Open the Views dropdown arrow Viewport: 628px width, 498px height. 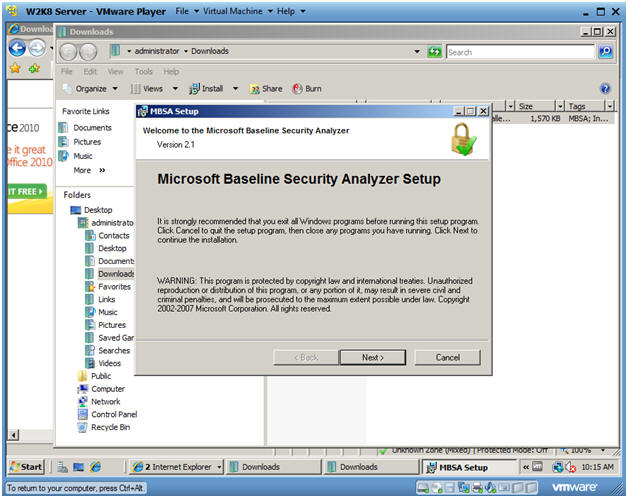(x=175, y=89)
